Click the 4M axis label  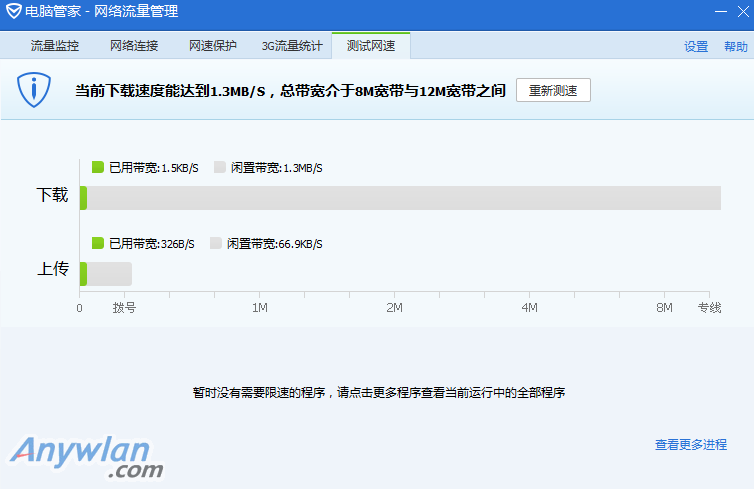529,308
